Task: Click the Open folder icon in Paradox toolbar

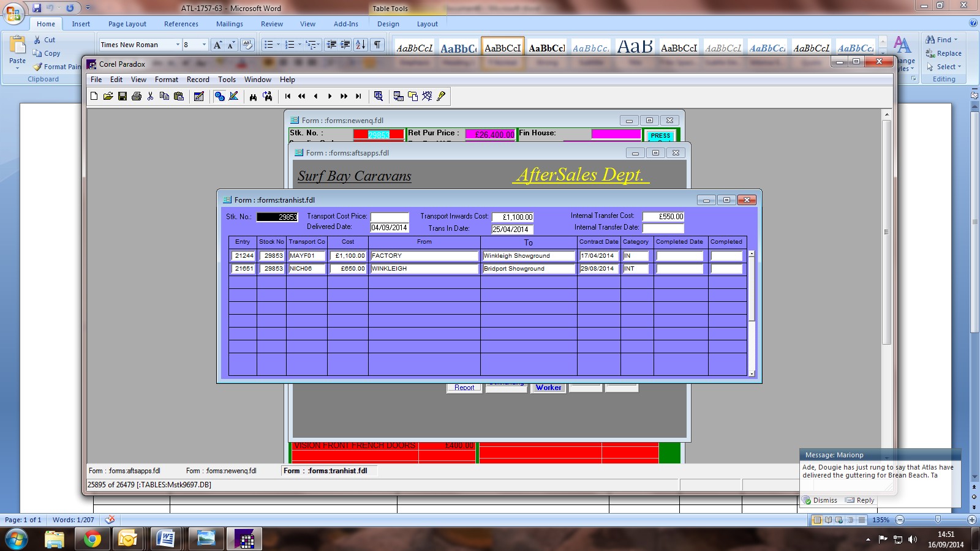Action: point(108,96)
